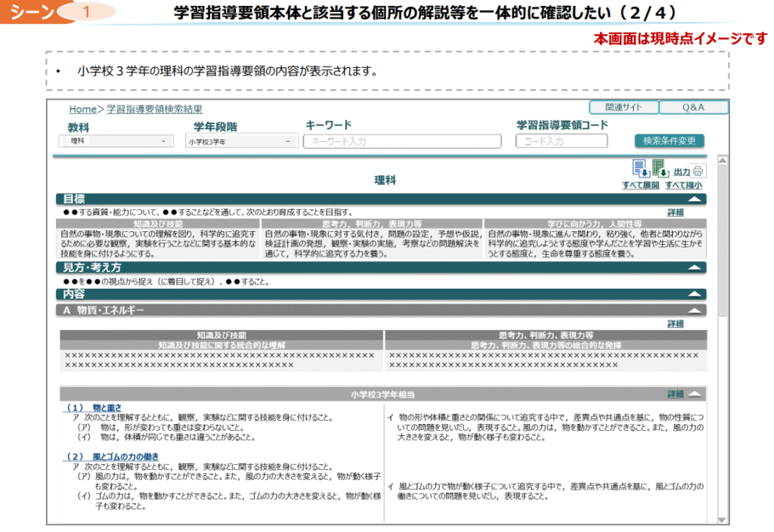Open the Q&A tab
The image size is (774, 532).
693,107
